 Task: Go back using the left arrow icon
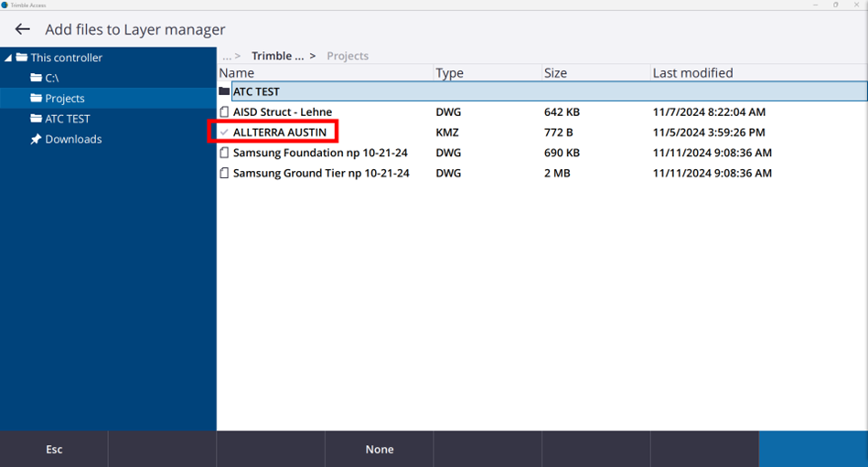[22, 29]
